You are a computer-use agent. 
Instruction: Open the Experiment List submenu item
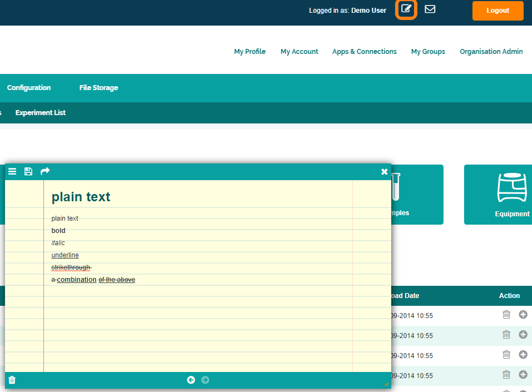tap(41, 113)
